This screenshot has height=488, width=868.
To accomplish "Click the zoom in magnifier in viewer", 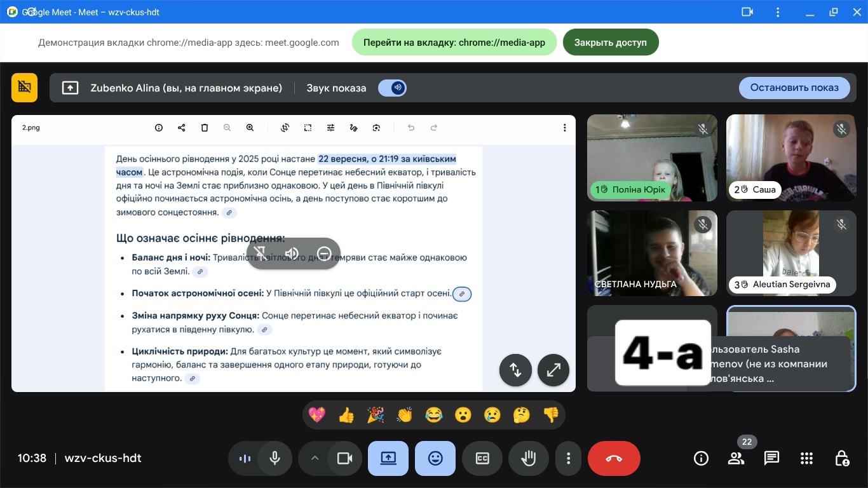I will click(x=250, y=128).
